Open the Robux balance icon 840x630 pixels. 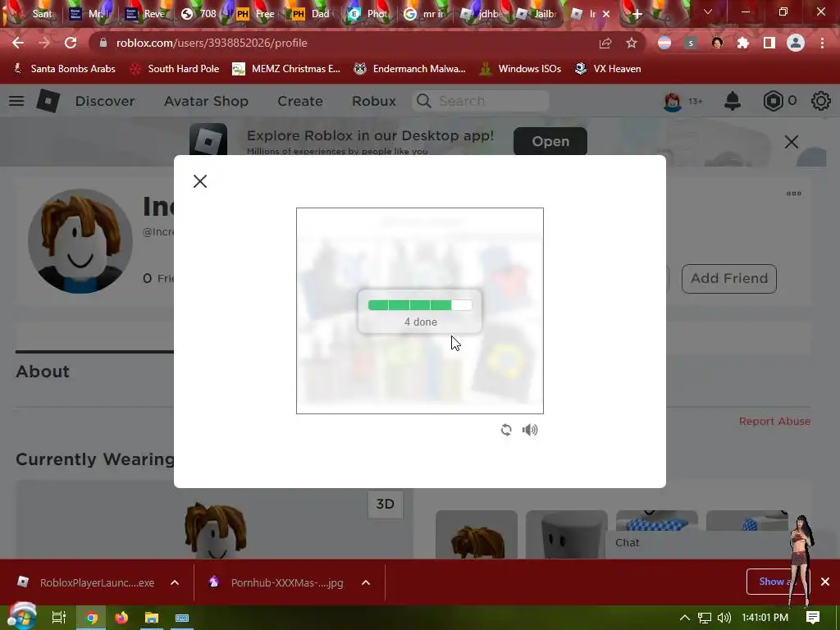coord(773,101)
